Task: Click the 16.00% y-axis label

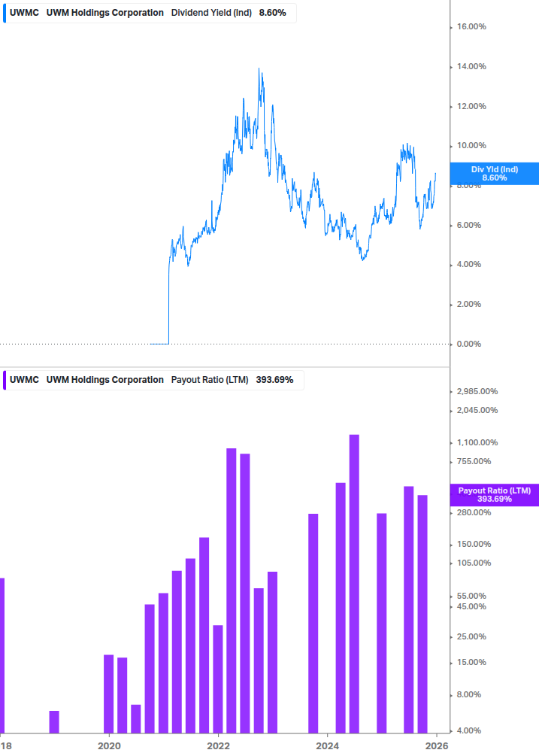Action: click(471, 26)
